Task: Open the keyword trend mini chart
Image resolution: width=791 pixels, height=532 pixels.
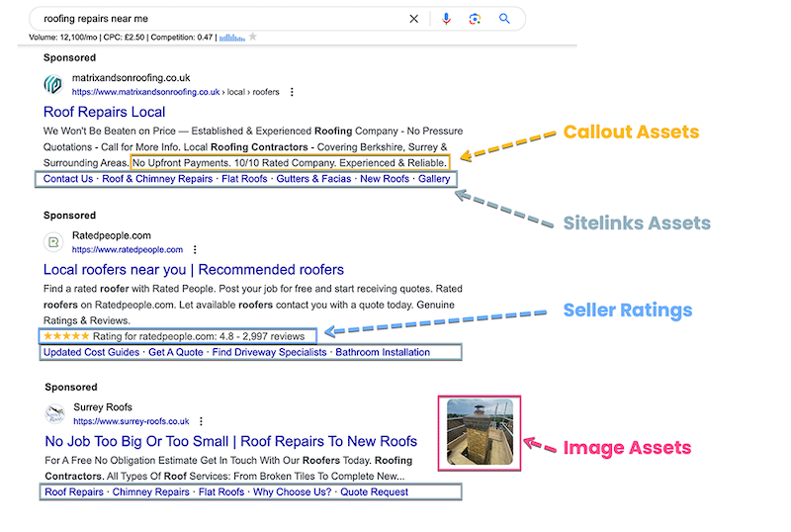Action: coord(232,38)
